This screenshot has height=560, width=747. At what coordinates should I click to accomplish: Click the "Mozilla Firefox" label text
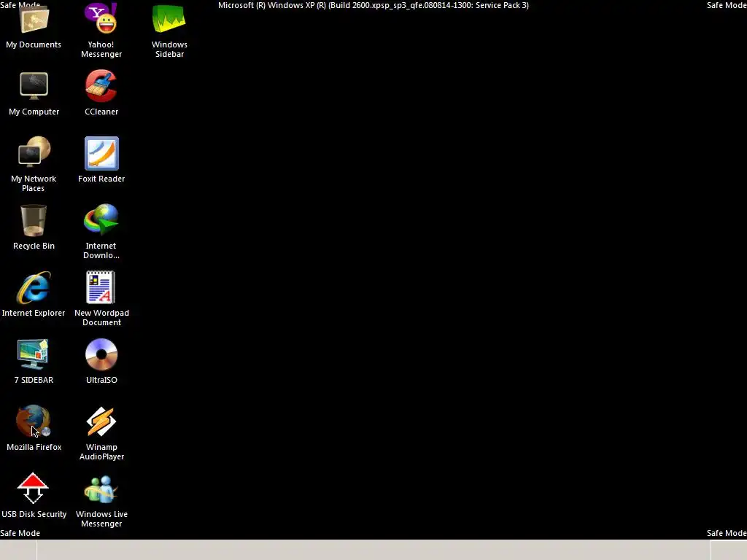point(34,447)
